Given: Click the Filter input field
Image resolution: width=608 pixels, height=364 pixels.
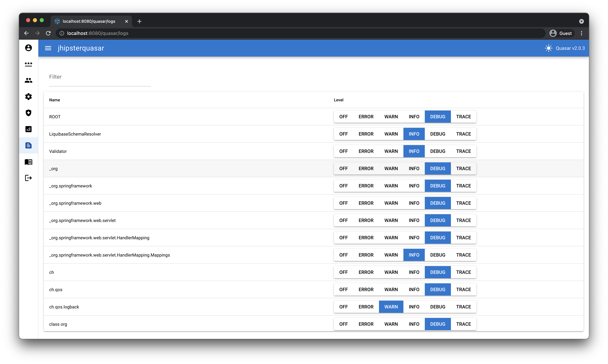Looking at the screenshot, I should (x=100, y=77).
